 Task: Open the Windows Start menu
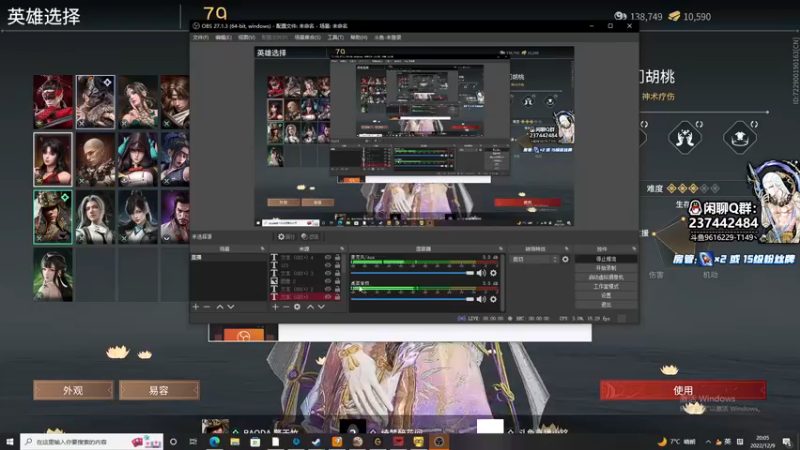[x=9, y=441]
